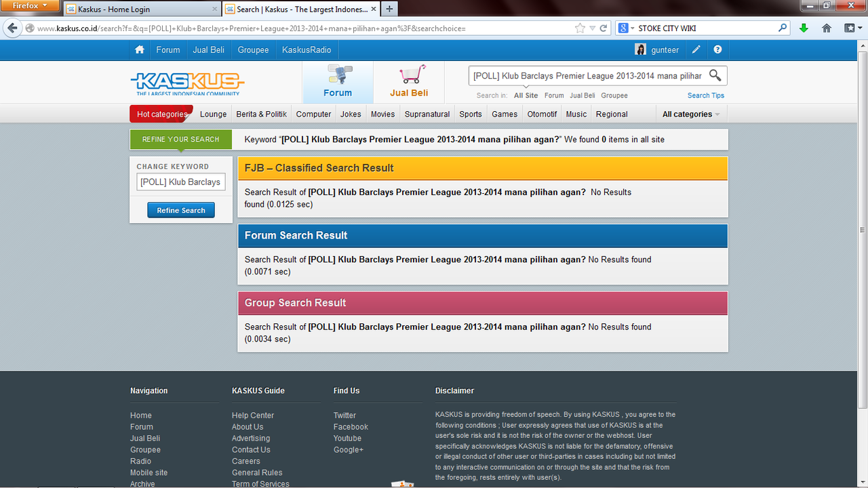This screenshot has width=868, height=488.
Task: Open KaskusRadio in top navigation
Action: point(307,49)
